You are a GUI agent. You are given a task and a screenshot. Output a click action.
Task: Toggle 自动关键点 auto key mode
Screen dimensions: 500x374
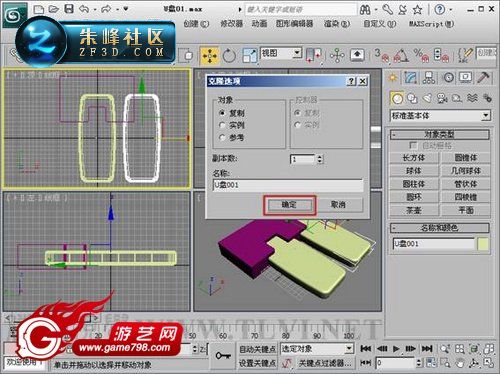pyautogui.click(x=257, y=349)
